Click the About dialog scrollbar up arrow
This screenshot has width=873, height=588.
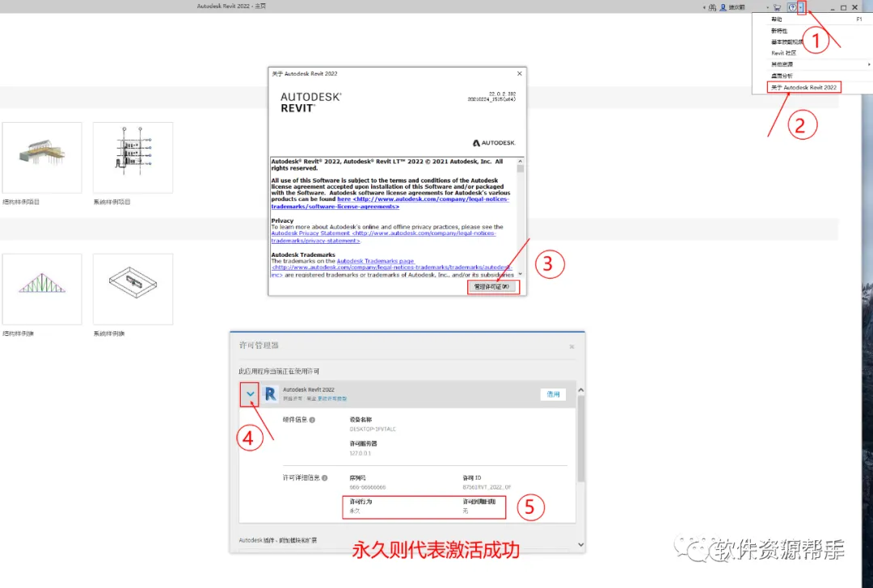(521, 162)
